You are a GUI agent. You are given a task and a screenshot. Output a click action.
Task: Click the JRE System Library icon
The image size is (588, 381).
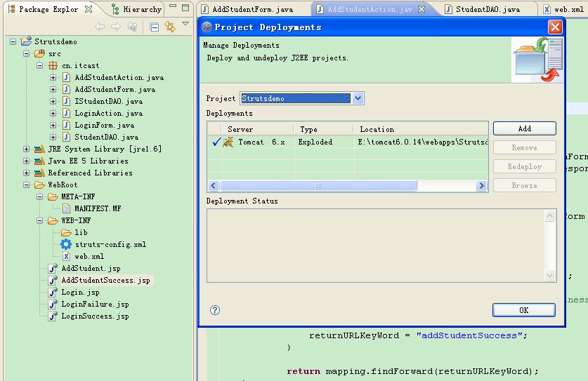point(40,149)
